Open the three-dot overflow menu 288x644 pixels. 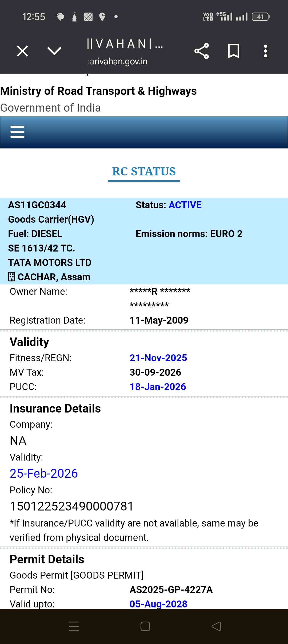coord(265,51)
